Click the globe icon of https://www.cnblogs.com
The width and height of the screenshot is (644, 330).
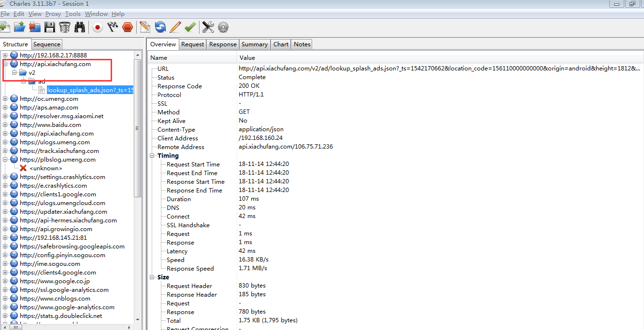14,299
